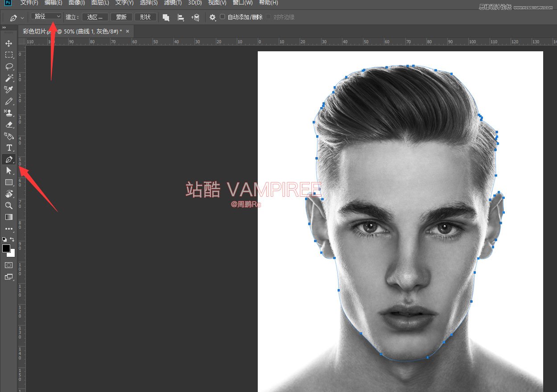This screenshot has width=557, height=392.
Task: Click the black foreground color swatch
Action: [x=6, y=248]
